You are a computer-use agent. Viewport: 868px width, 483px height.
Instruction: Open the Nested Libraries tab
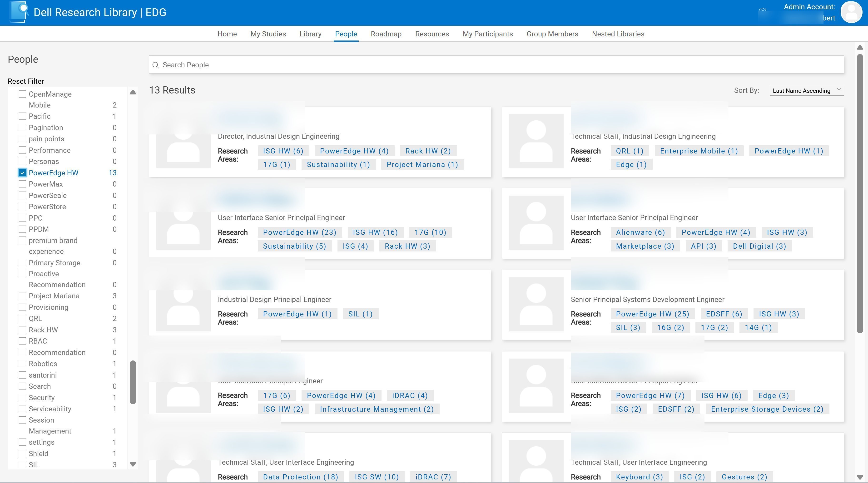click(618, 34)
